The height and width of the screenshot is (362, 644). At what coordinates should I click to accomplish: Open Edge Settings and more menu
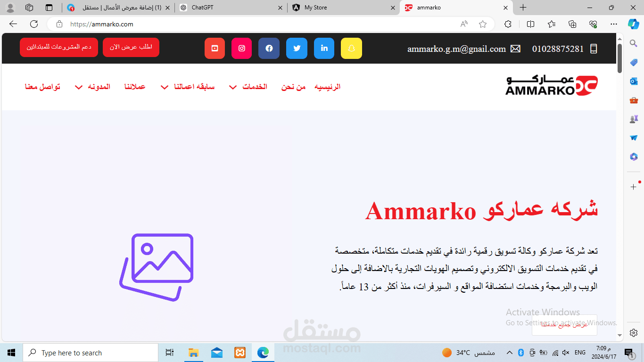[614, 24]
